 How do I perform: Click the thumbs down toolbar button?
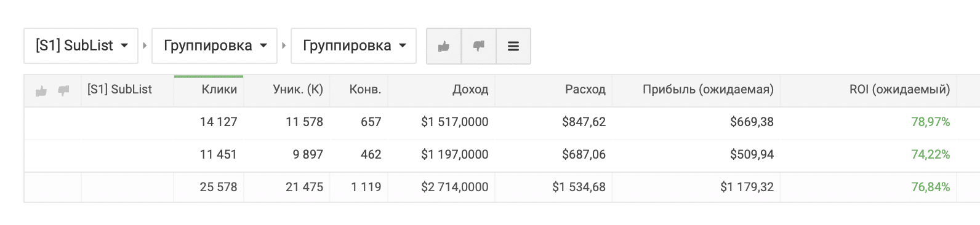pyautogui.click(x=478, y=46)
